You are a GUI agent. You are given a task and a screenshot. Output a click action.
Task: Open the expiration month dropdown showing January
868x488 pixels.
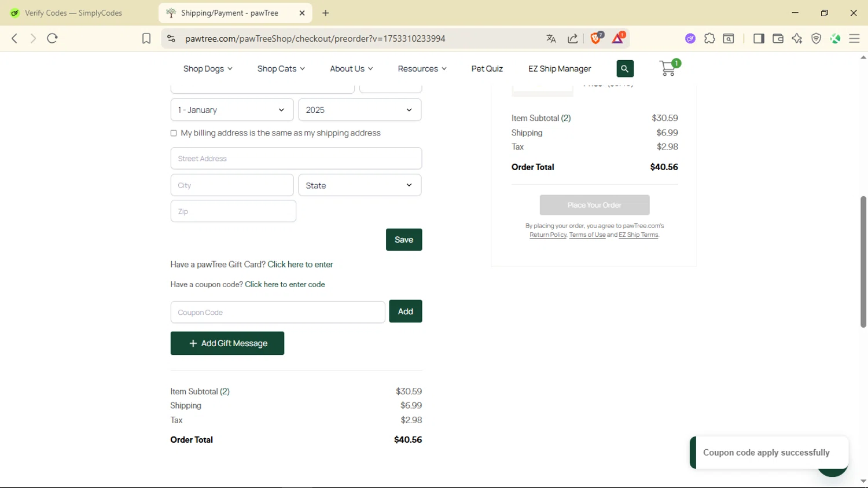[x=232, y=110]
